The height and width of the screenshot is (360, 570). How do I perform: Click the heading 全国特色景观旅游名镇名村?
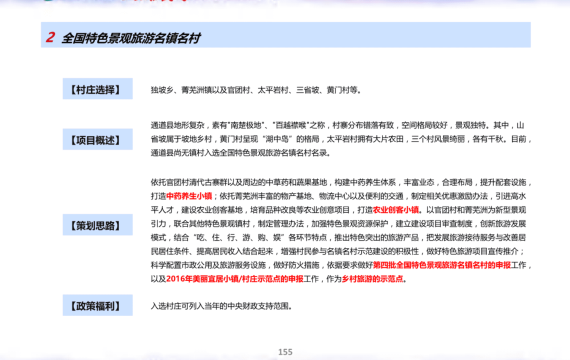coord(131,38)
